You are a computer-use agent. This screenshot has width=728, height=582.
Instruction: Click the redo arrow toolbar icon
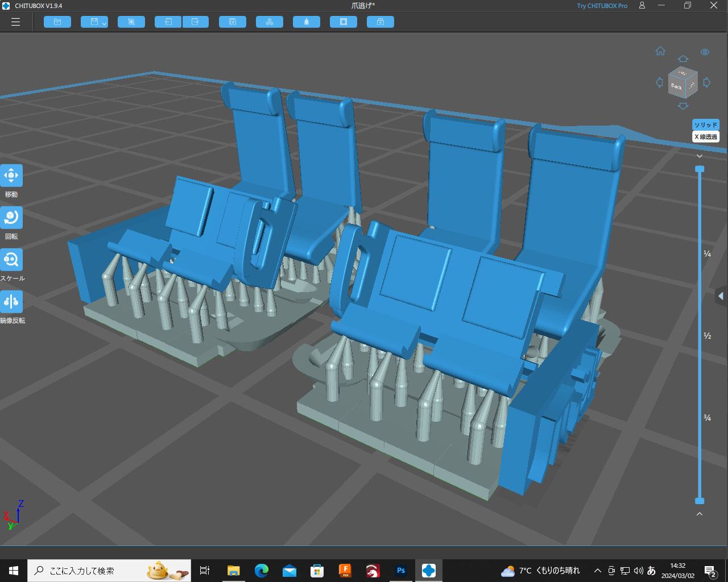coord(195,22)
